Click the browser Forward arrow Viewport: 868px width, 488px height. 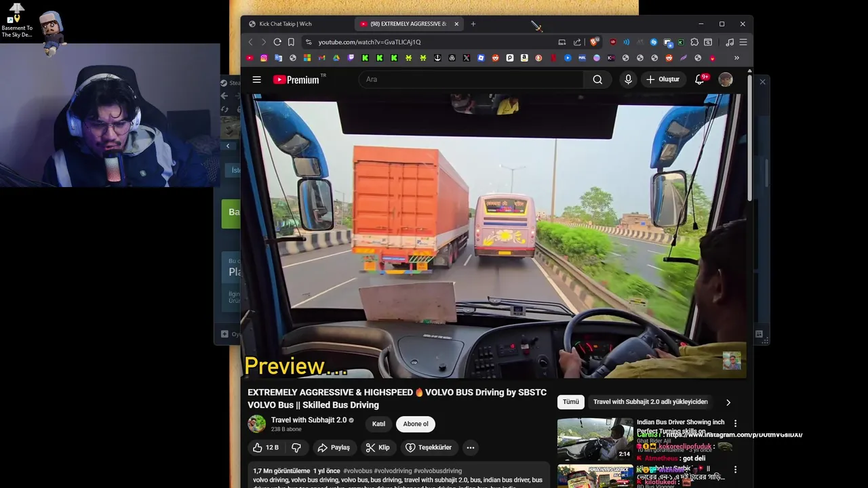coord(264,42)
